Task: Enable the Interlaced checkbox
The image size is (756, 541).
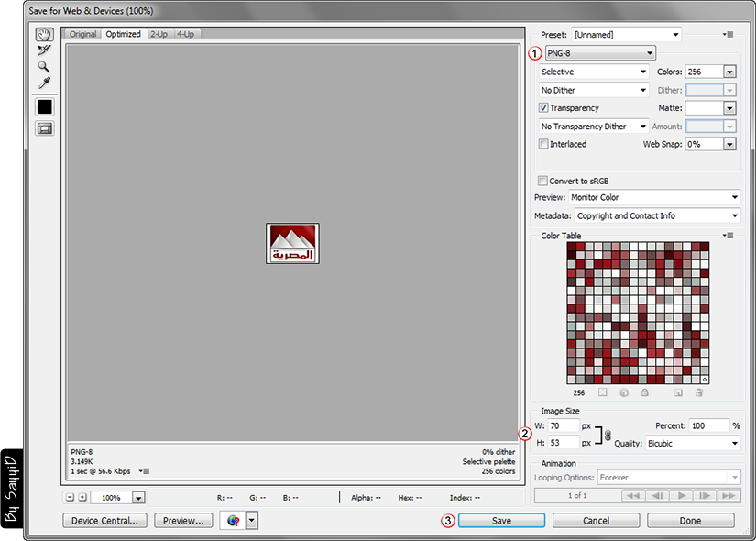Action: [543, 144]
